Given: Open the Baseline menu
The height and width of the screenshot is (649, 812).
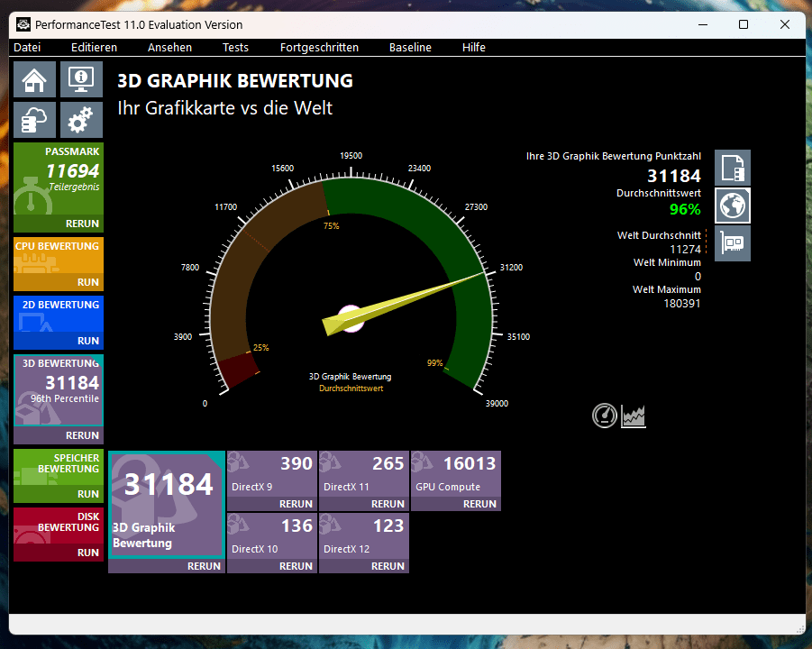Looking at the screenshot, I should point(410,47).
